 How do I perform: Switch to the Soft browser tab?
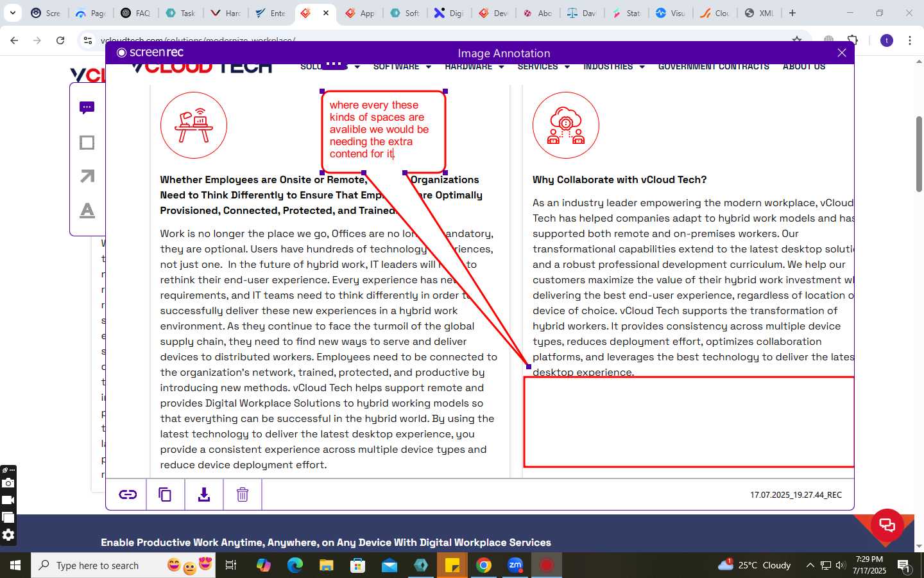pyautogui.click(x=406, y=13)
